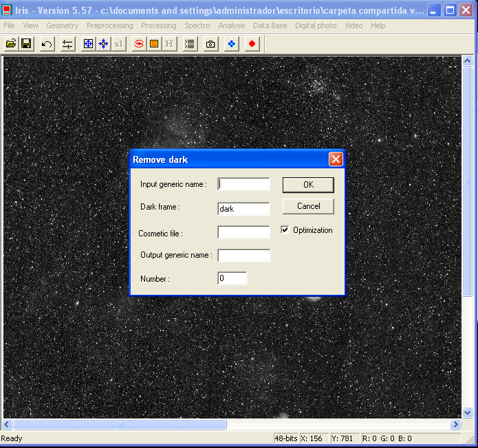478x448 pixels.
Task: Maximize the Iris window
Action: [x=450, y=10]
